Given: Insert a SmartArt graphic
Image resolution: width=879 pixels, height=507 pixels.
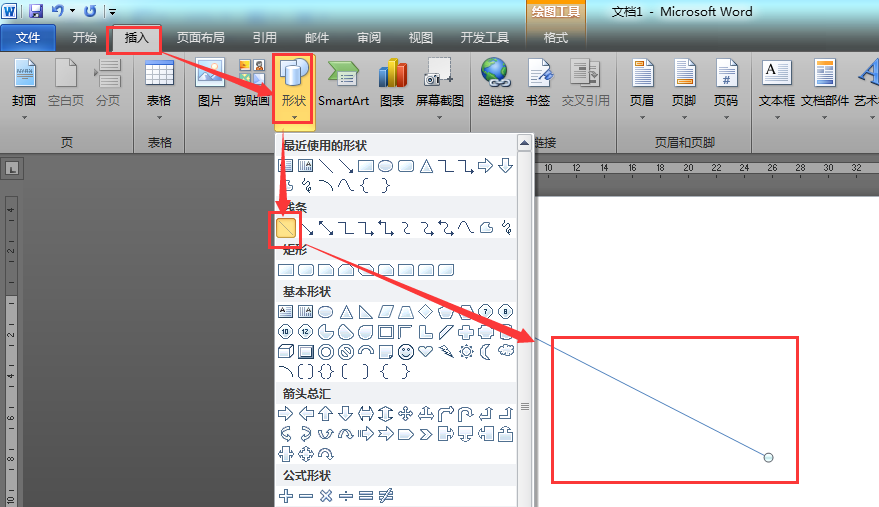Looking at the screenshot, I should (x=344, y=82).
